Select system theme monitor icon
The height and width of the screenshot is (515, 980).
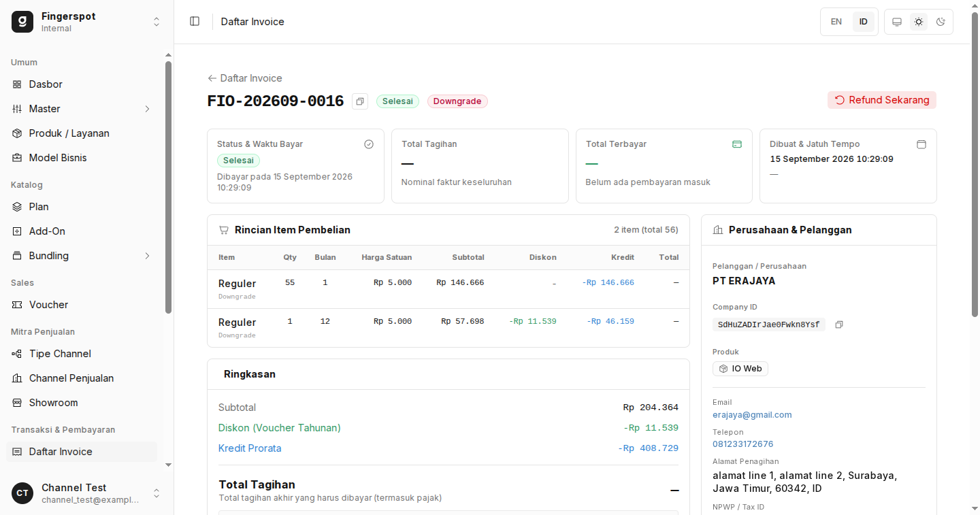point(897,22)
